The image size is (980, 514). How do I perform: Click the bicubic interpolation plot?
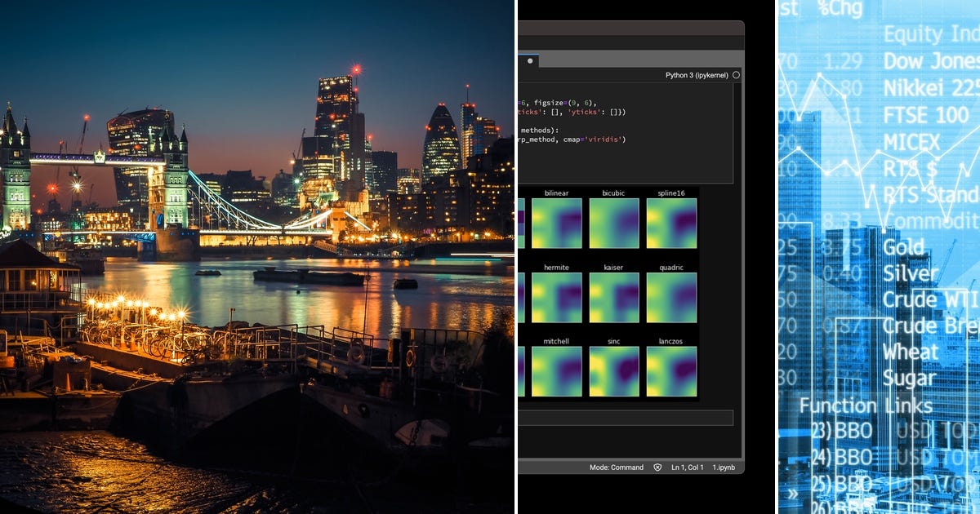coord(614,223)
